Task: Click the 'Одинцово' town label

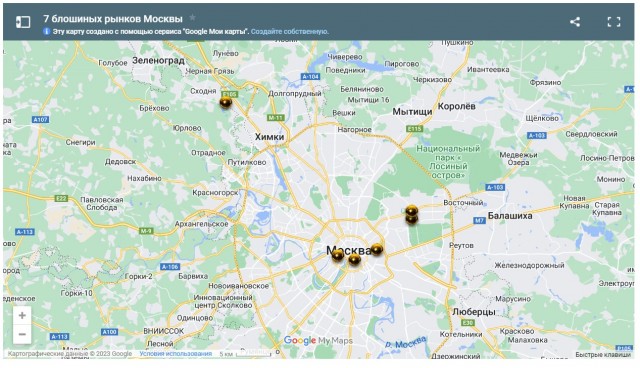Action: pyautogui.click(x=195, y=318)
